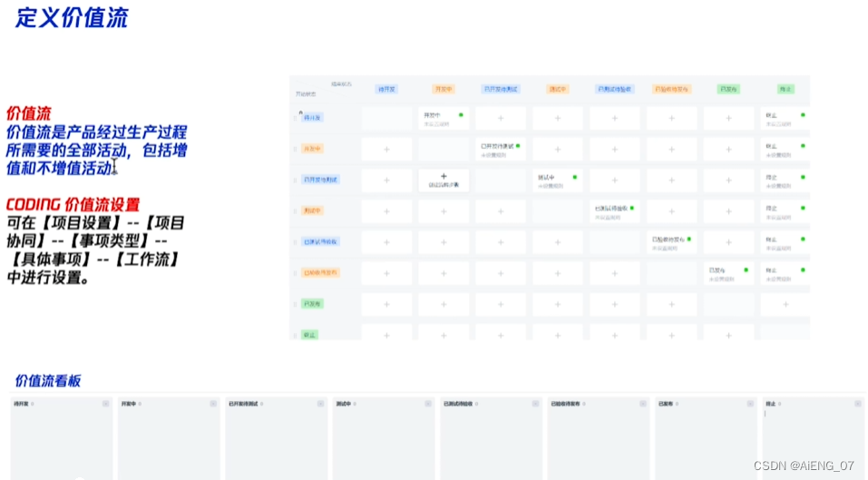Add transition from 测试中 to 已开发待测试
This screenshot has height=480, width=868.
point(501,211)
